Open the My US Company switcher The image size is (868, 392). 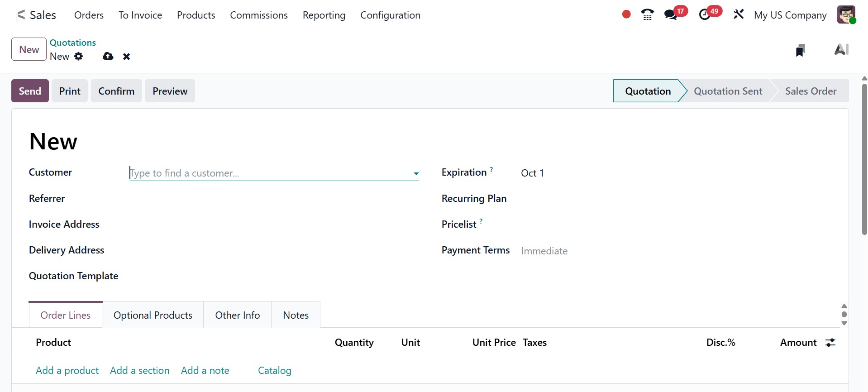pyautogui.click(x=790, y=15)
